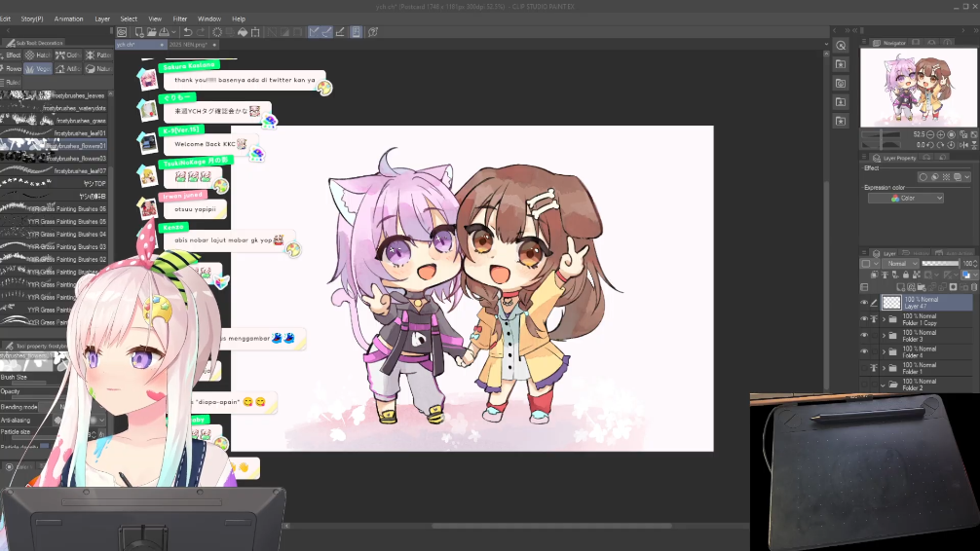Expand more Layer Property effects dropdown

pyautogui.click(x=967, y=177)
